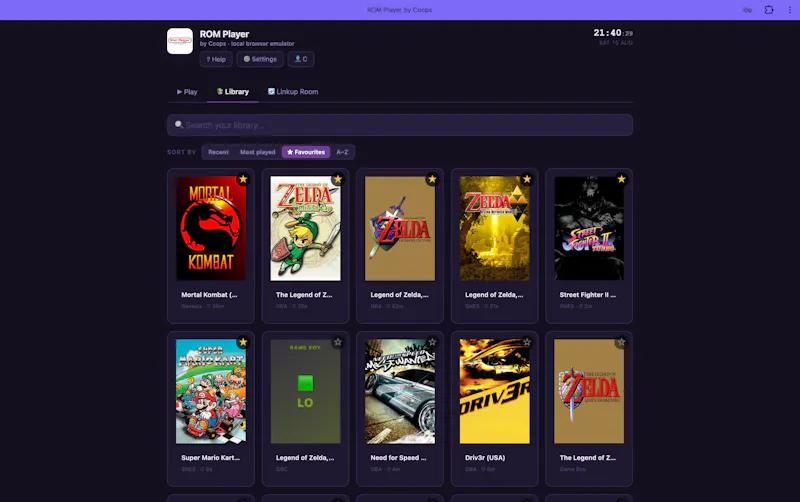Open the Zelda Minish Cap cover art
The image size is (800, 502).
click(x=306, y=228)
